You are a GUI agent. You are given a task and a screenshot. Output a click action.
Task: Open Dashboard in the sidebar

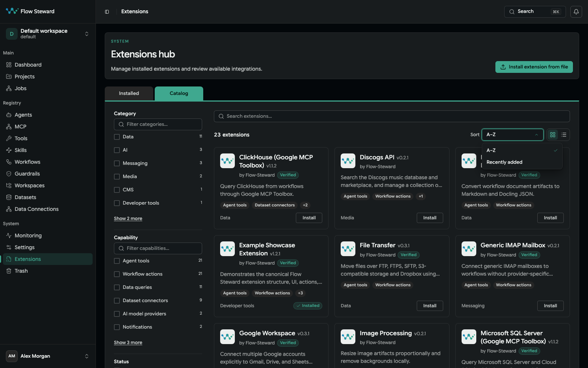pos(48,65)
